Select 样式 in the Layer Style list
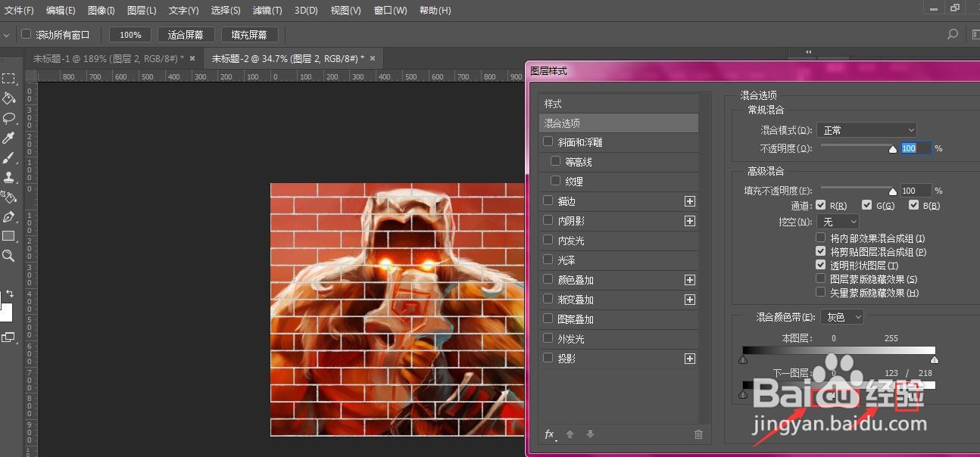This screenshot has width=980, height=457. click(x=619, y=104)
